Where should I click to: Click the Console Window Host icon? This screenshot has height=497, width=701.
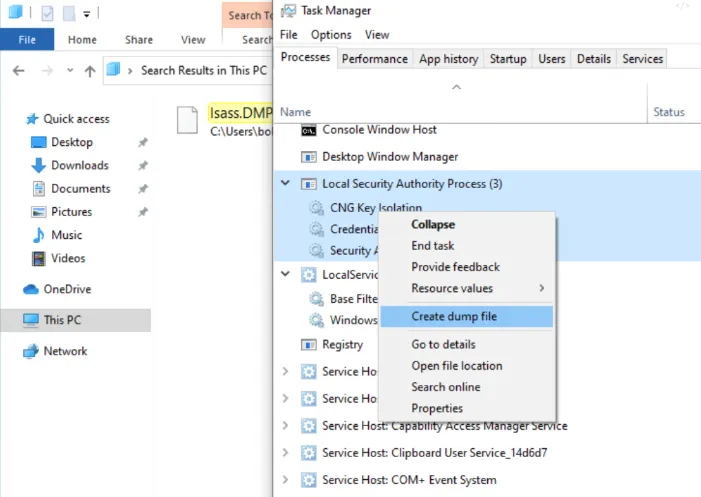coord(308,131)
